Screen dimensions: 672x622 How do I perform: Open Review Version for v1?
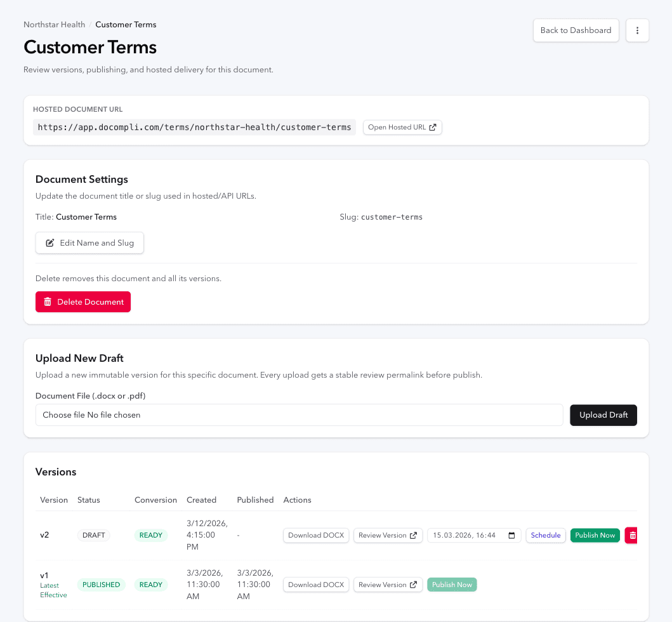388,585
